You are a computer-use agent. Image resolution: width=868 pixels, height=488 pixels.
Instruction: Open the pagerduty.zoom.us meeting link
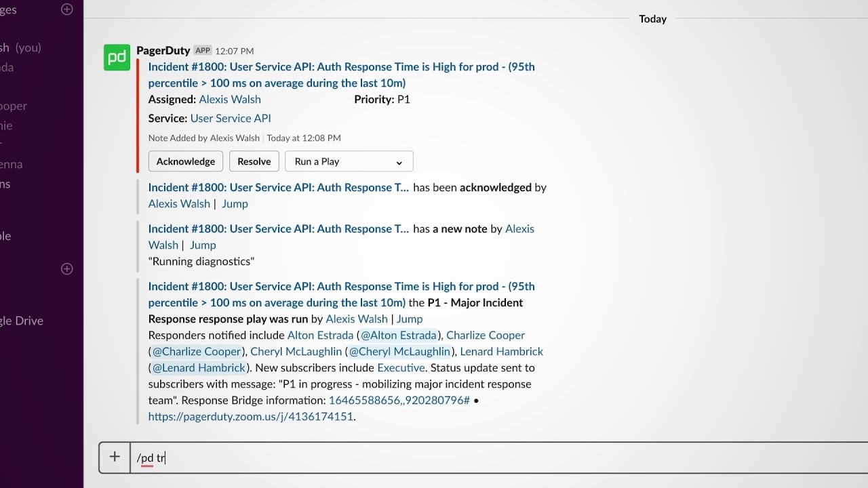(251, 416)
